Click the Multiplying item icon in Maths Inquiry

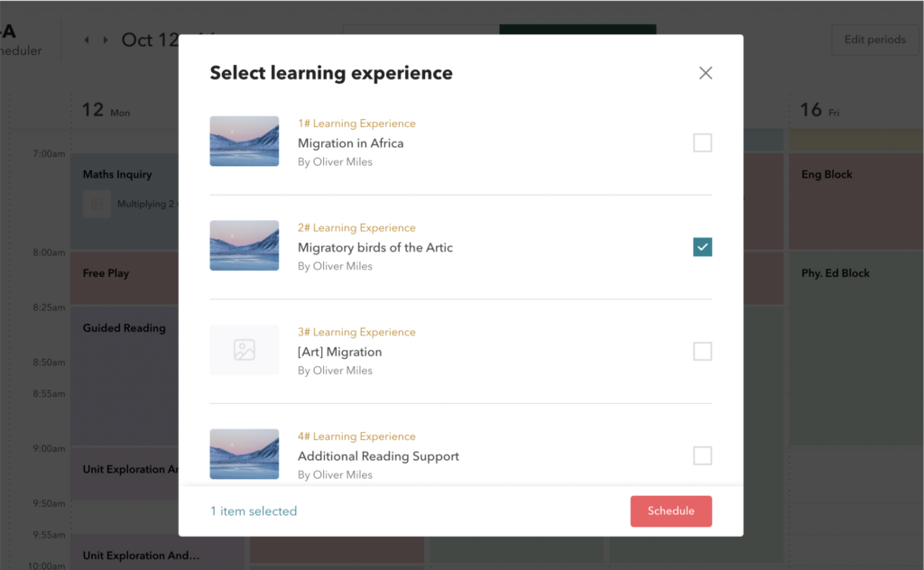point(97,204)
